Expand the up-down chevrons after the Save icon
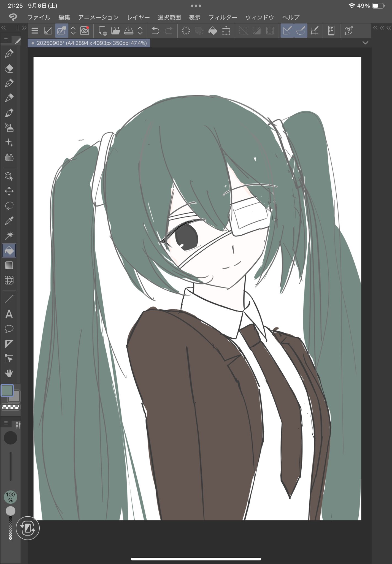Viewport: 392px width, 564px height. click(140, 31)
